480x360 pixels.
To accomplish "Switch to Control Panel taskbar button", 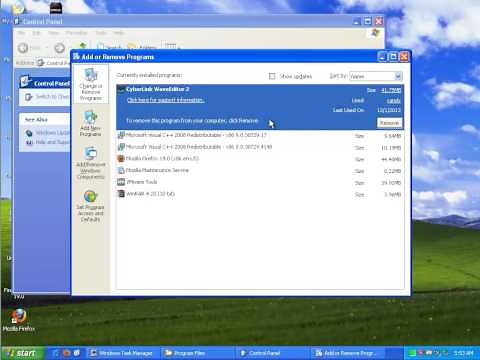I will pos(272,353).
